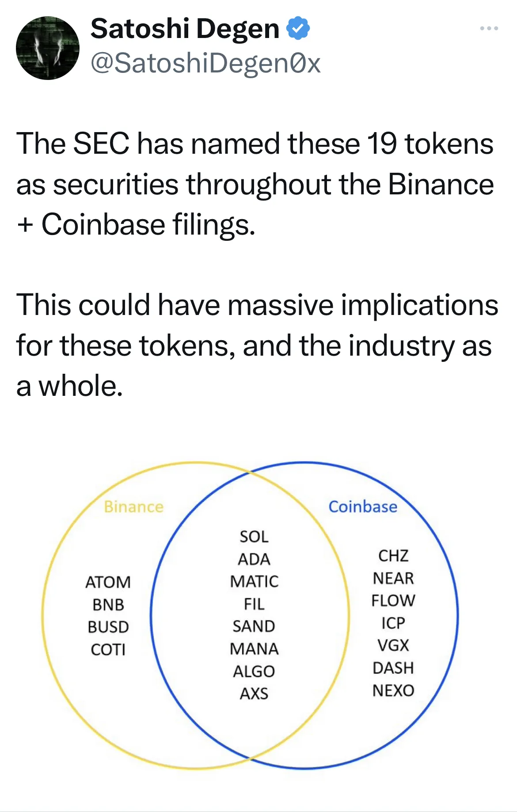Click the CHZ token in the Coinbase circle

[x=394, y=556]
